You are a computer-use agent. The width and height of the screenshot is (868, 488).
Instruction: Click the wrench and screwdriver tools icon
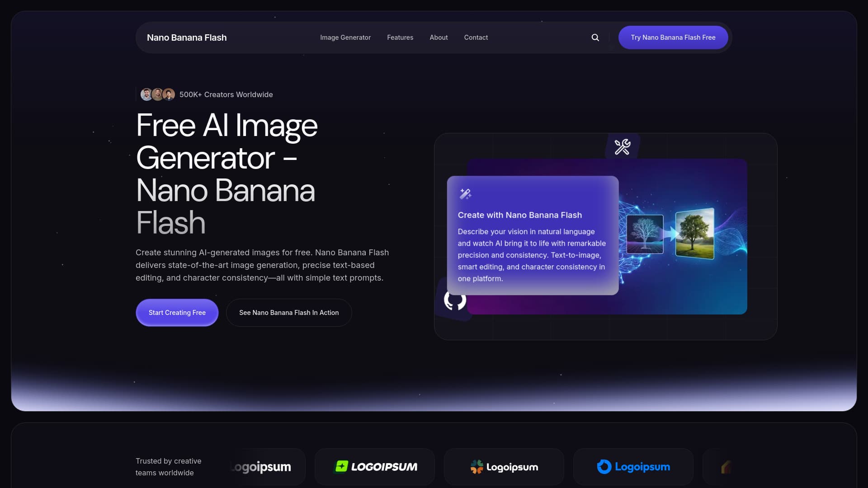pyautogui.click(x=622, y=147)
